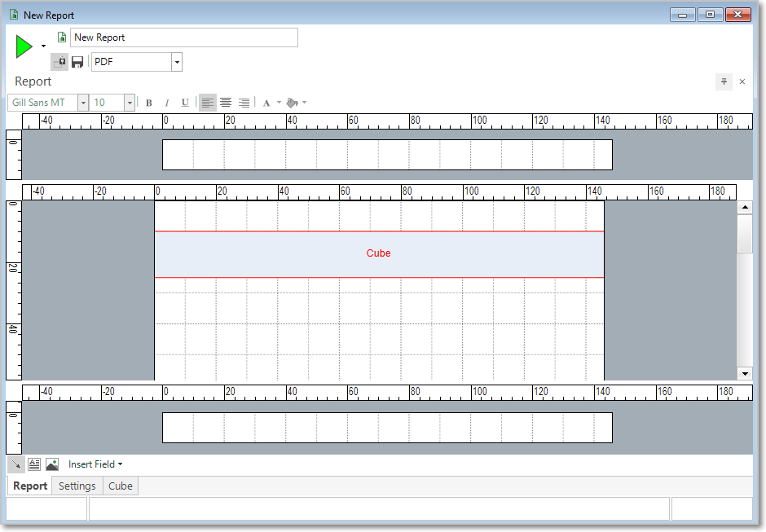Viewport: 766px width, 532px height.
Task: Open the run button dropdown arrow
Action: [43, 46]
